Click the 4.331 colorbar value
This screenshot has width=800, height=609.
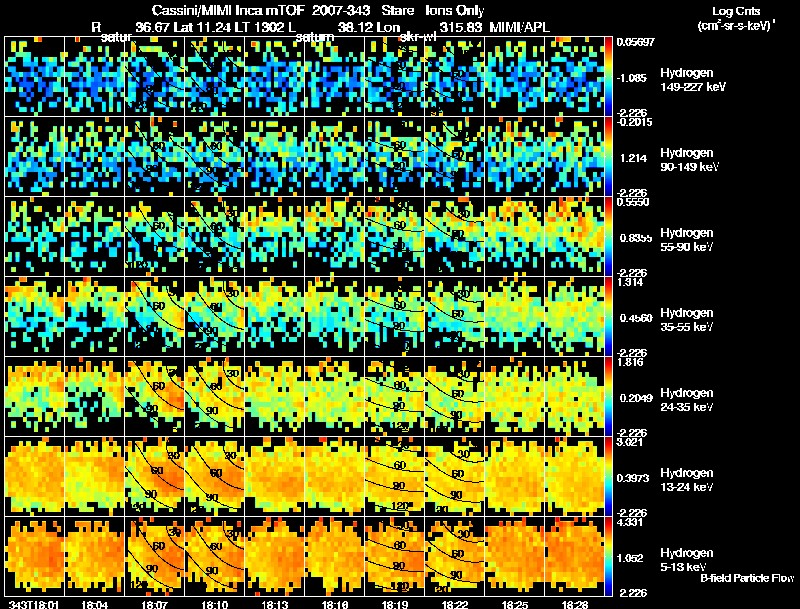click(x=631, y=522)
